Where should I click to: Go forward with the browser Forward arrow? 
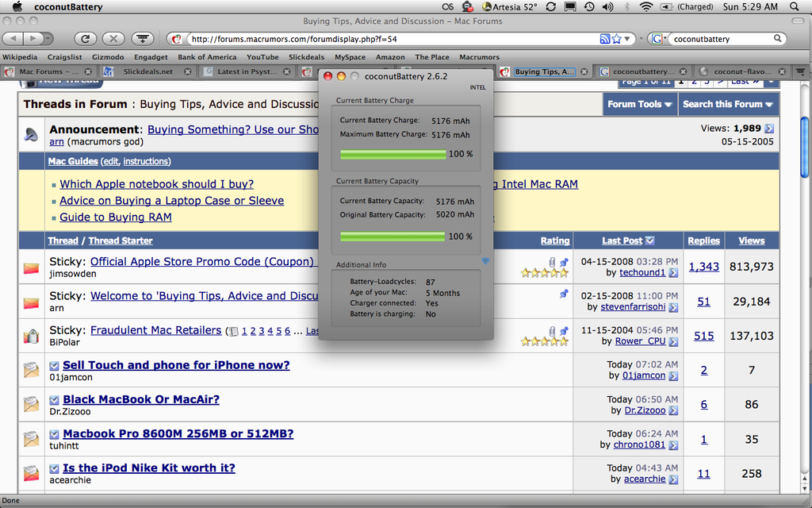33,38
